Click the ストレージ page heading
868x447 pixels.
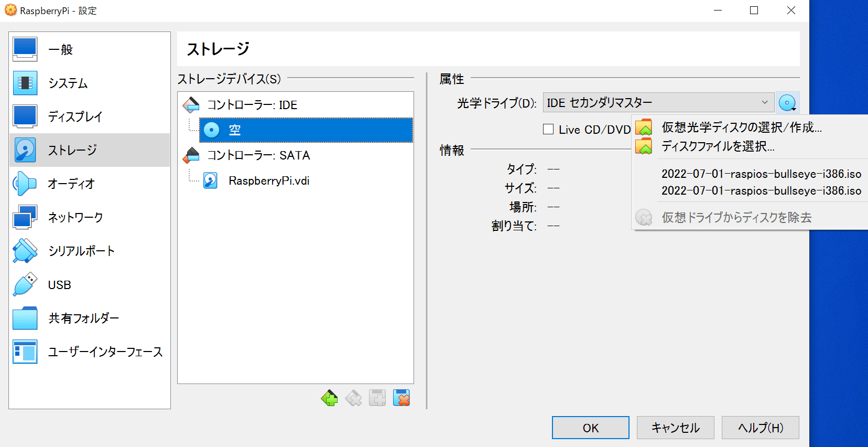click(218, 49)
